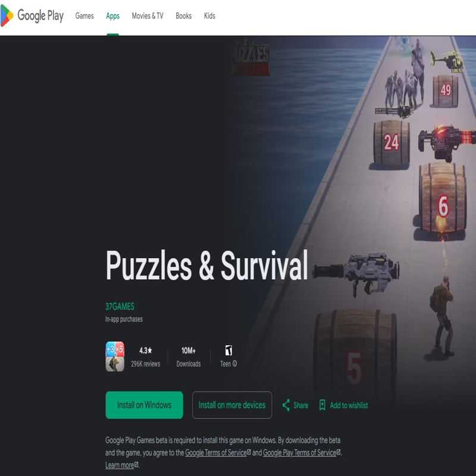Image resolution: width=476 pixels, height=476 pixels.
Task: Open the Games tab
Action: (84, 16)
